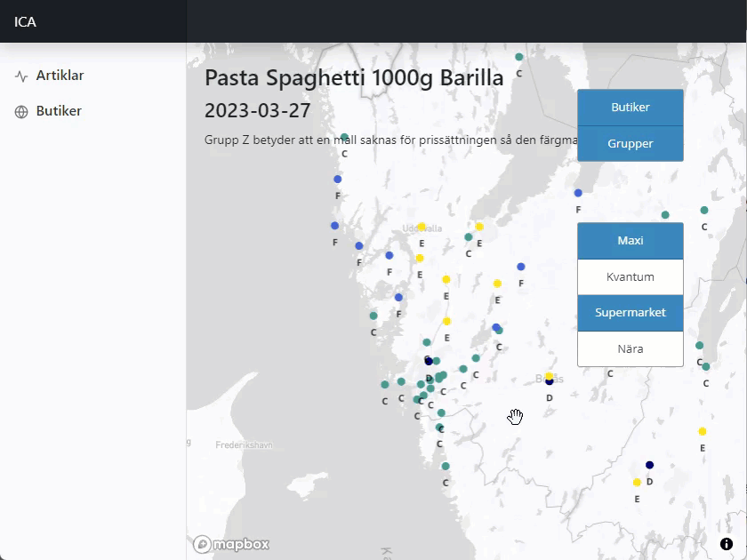This screenshot has width=747, height=560.
Task: Open the Butiker sidebar section
Action: pos(56,111)
